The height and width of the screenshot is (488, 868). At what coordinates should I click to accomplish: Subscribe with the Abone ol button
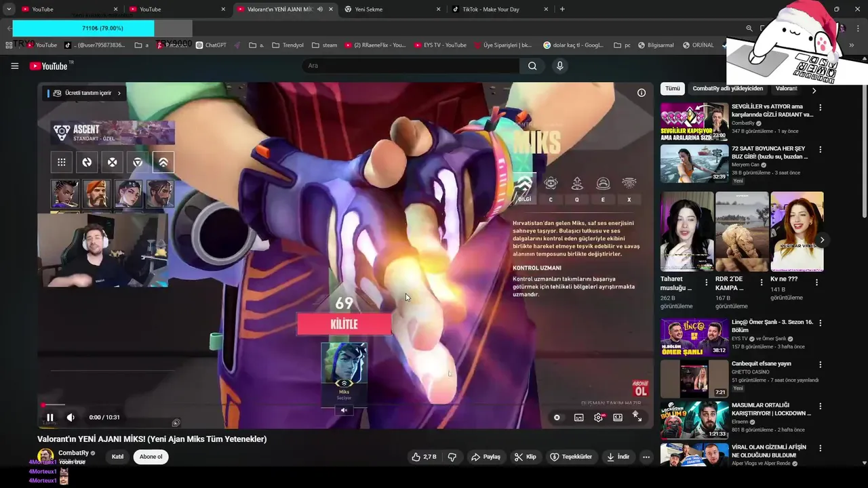pyautogui.click(x=151, y=457)
